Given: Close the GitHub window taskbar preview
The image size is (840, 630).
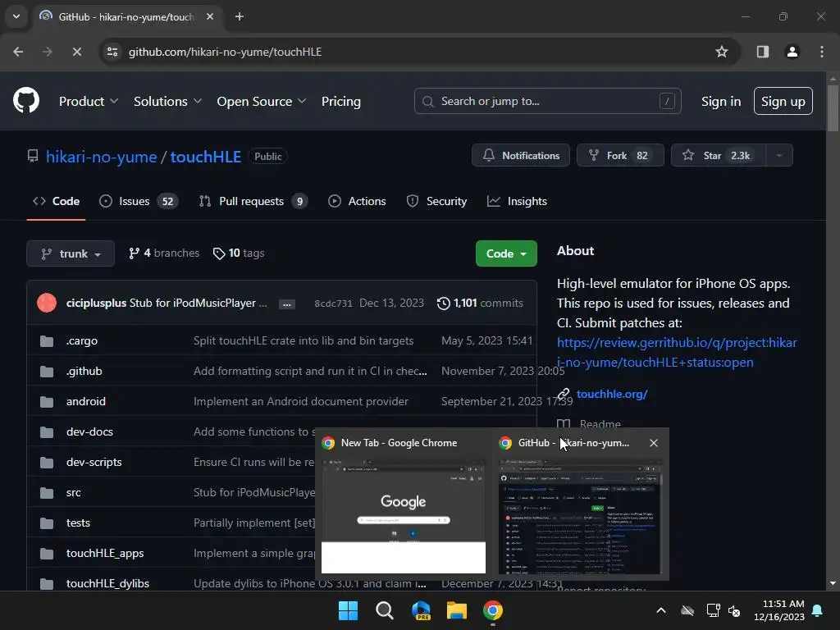Looking at the screenshot, I should click(x=654, y=443).
